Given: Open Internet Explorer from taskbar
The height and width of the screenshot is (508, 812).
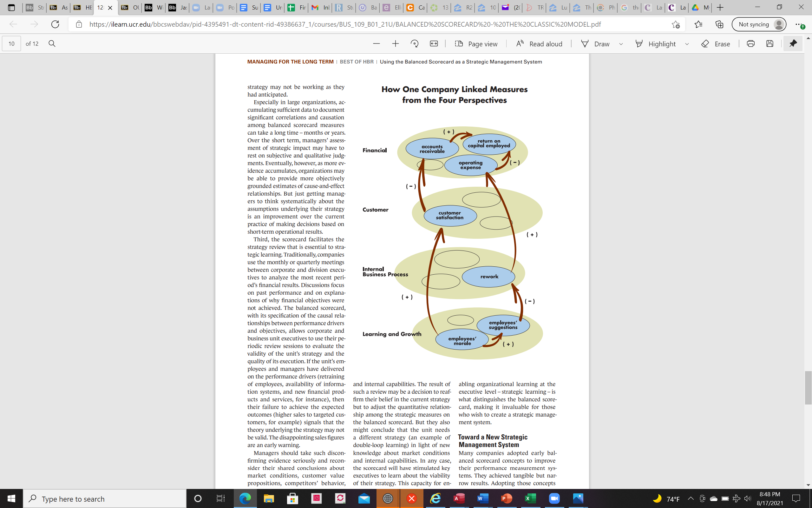Looking at the screenshot, I should (x=435, y=498).
